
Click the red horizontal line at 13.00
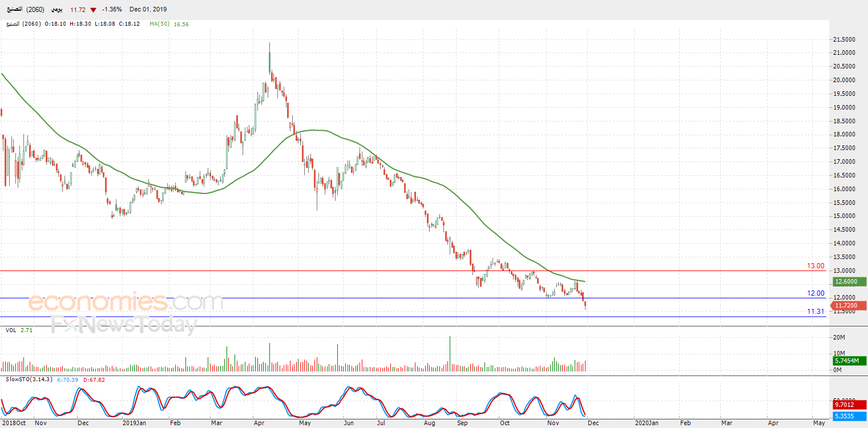[x=413, y=271]
